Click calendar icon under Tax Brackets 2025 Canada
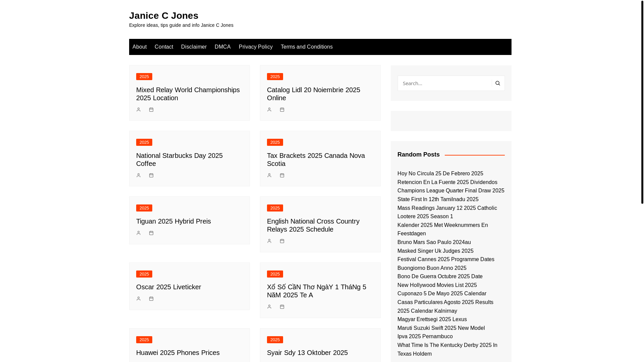The height and width of the screenshot is (362, 644). [282, 175]
